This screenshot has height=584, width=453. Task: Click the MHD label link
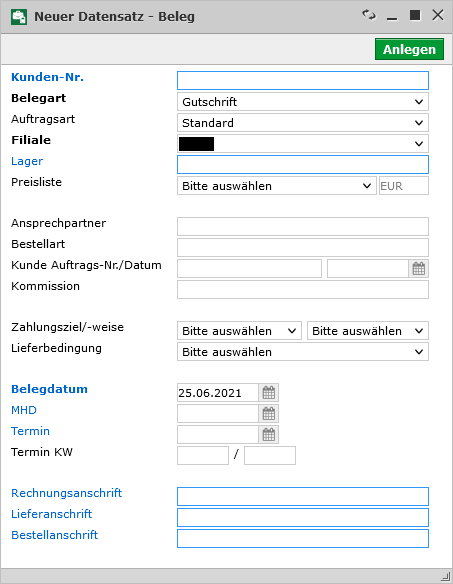(x=24, y=410)
